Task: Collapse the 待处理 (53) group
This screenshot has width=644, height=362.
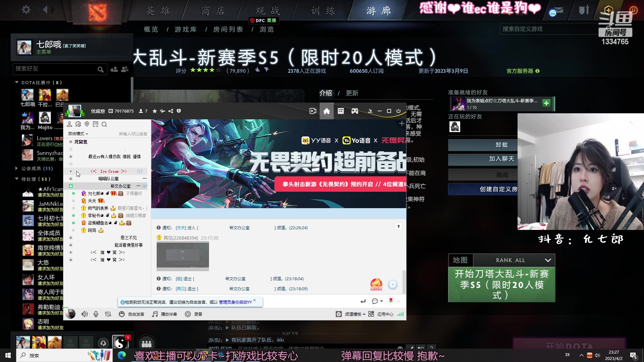Action: 17,179
